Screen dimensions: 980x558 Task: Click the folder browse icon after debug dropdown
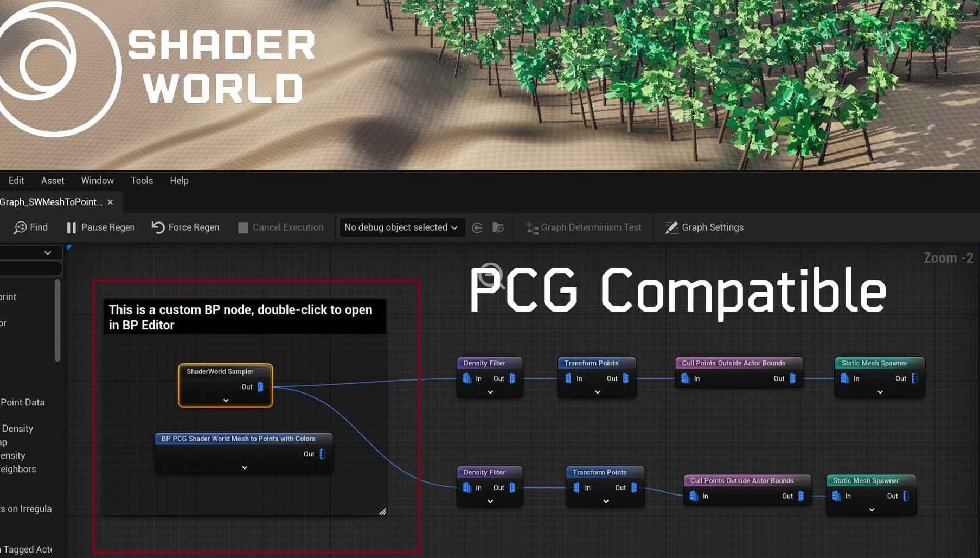pyautogui.click(x=498, y=227)
